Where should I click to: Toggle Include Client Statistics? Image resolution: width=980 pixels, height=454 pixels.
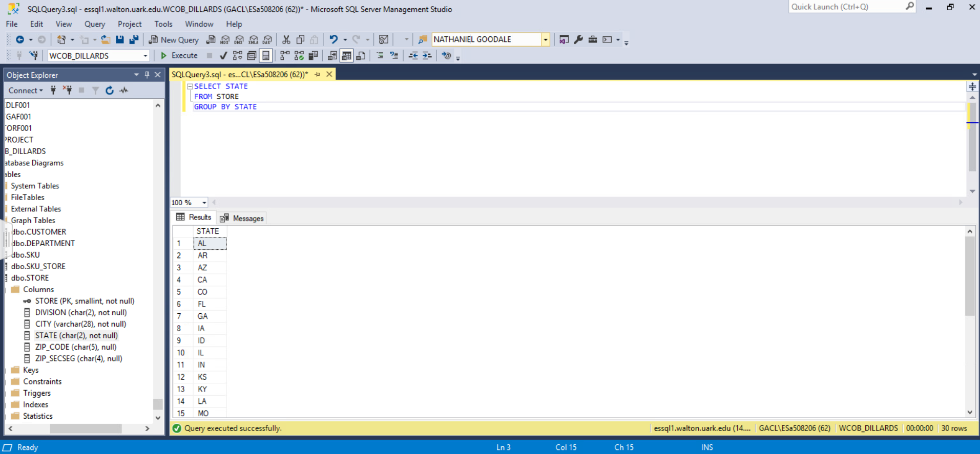pos(313,55)
